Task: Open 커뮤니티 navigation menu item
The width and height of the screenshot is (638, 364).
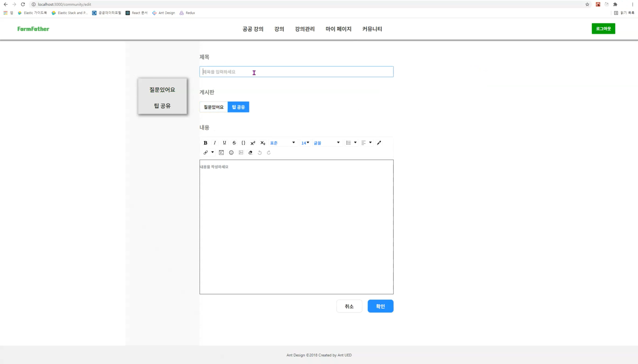Action: point(372,29)
